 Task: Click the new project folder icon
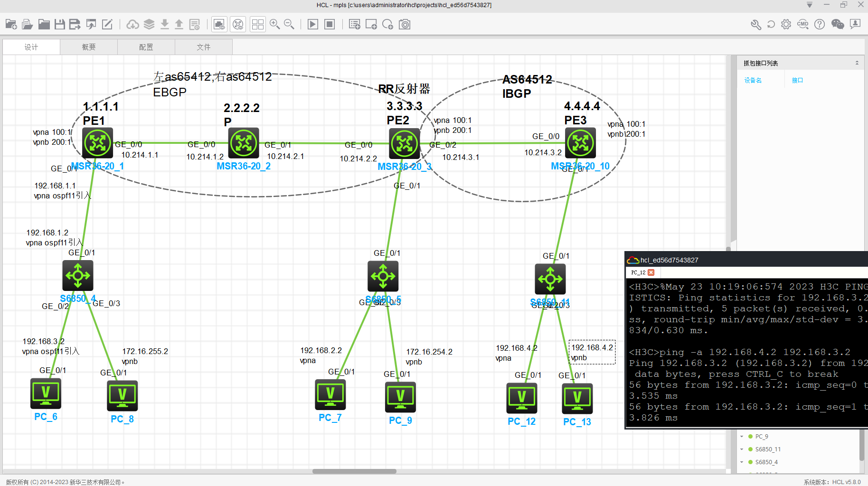[x=11, y=24]
